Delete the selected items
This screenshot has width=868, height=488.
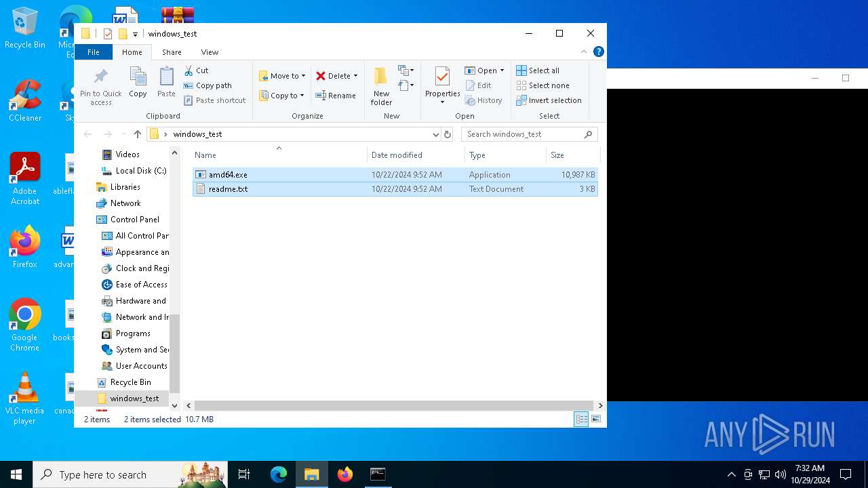point(333,76)
